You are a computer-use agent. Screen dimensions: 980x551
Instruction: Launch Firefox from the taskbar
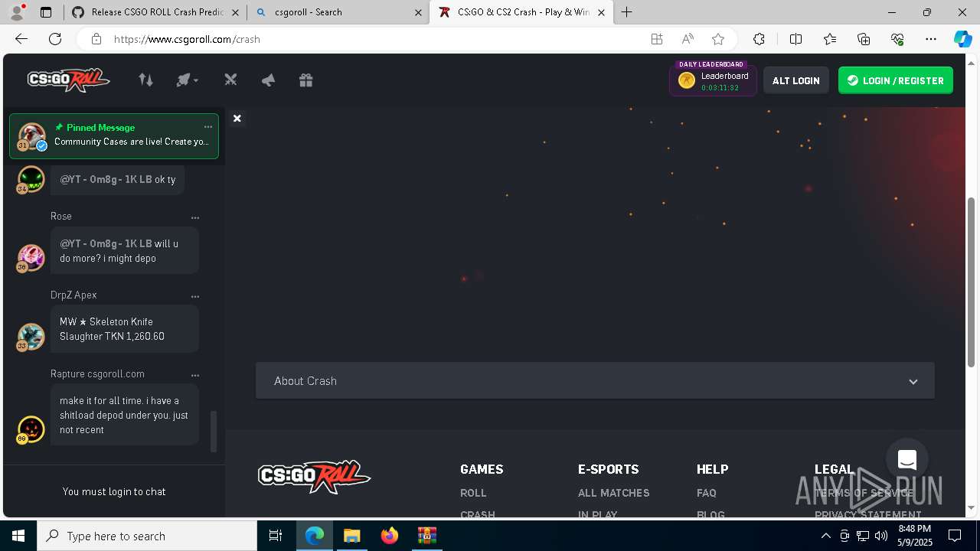(x=389, y=536)
